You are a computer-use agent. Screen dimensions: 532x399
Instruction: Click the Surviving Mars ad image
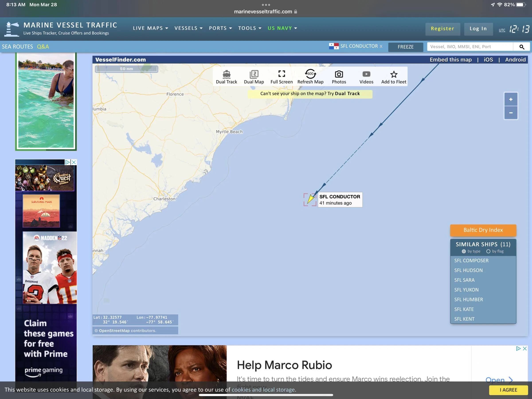[41, 211]
